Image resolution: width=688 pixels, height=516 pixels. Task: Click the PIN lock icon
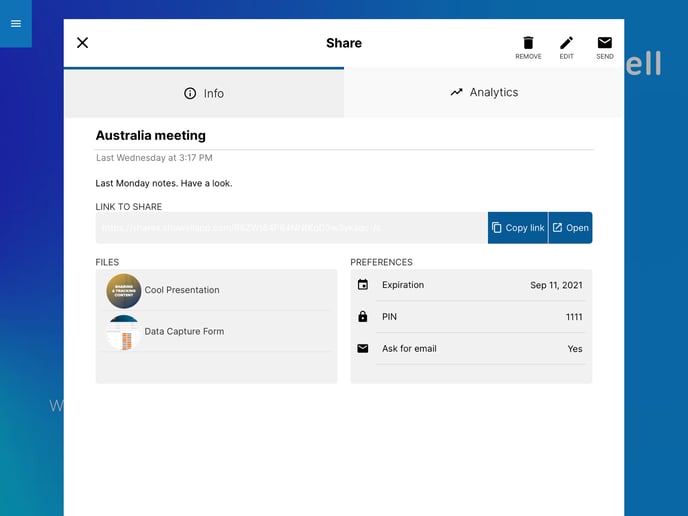click(363, 316)
